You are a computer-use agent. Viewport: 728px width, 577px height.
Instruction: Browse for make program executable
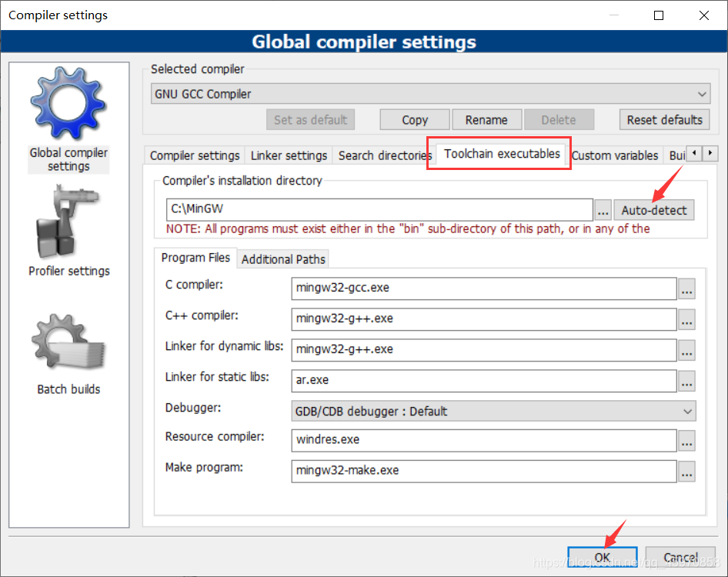686,471
